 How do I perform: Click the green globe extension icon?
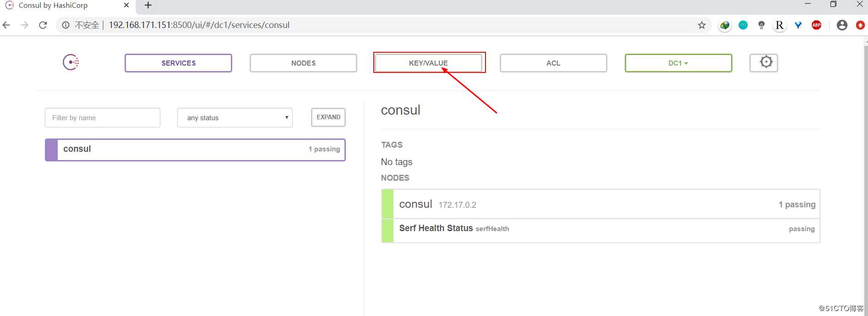pyautogui.click(x=725, y=25)
